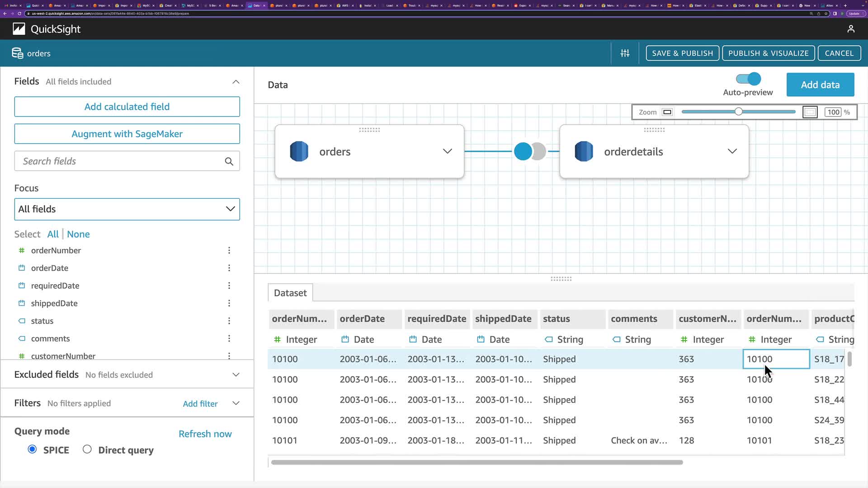868x488 pixels.
Task: Open the All fields focus dropdown
Action: tap(127, 209)
